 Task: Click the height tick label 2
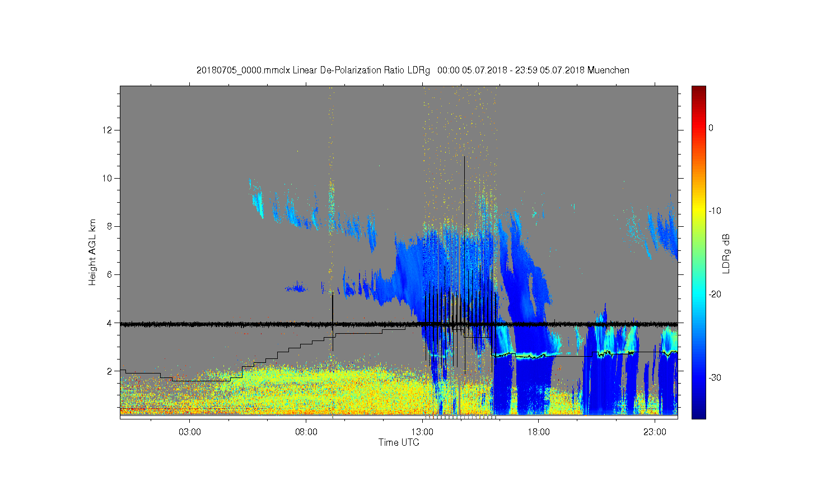(x=110, y=371)
